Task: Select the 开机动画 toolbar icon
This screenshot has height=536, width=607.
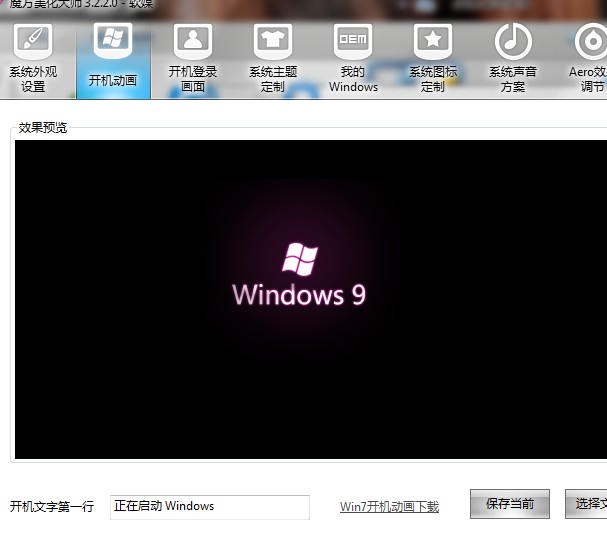Action: pyautogui.click(x=113, y=59)
